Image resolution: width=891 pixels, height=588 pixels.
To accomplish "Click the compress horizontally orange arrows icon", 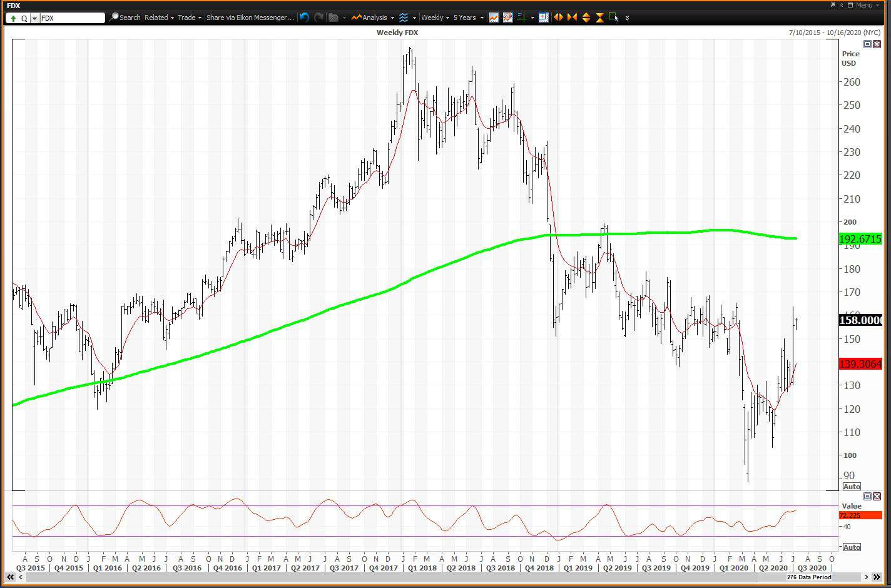I will 572,18.
